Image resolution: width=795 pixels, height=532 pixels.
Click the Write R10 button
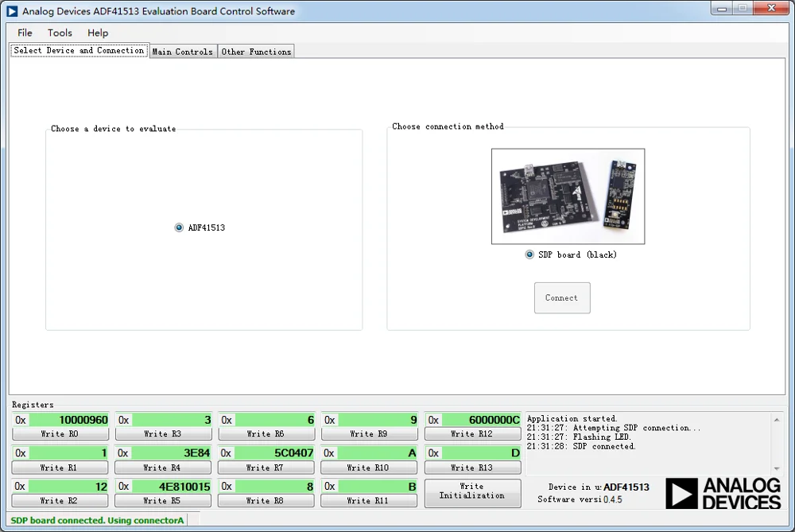pos(369,468)
